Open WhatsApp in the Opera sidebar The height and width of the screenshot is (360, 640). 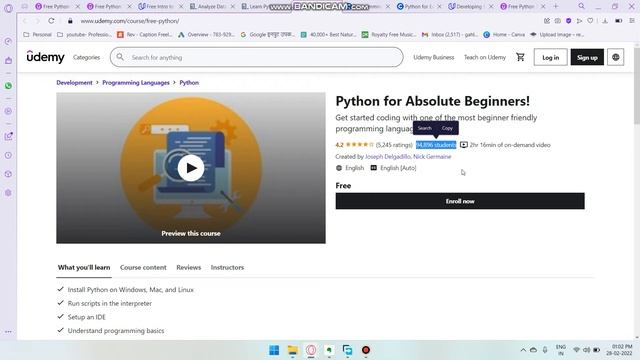click(x=8, y=86)
